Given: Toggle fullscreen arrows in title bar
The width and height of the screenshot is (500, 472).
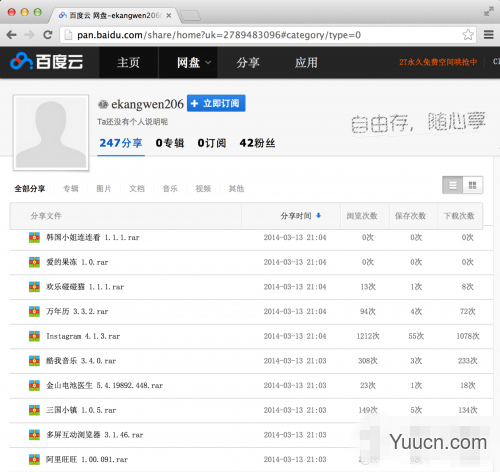Looking at the screenshot, I should [x=488, y=12].
